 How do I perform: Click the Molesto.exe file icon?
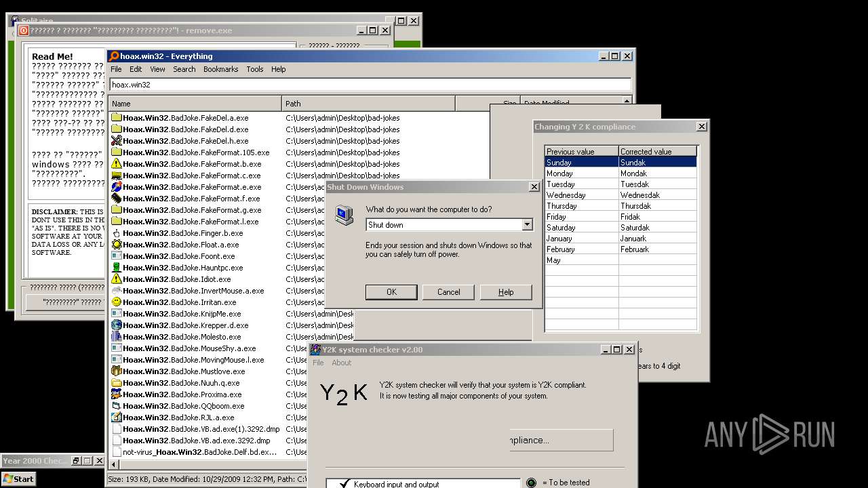[x=116, y=337]
